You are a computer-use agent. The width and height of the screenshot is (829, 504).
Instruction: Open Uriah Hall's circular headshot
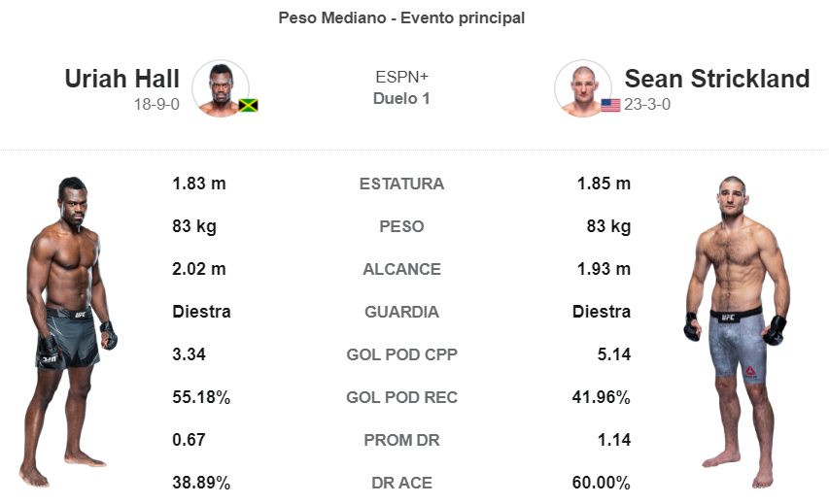(x=221, y=88)
